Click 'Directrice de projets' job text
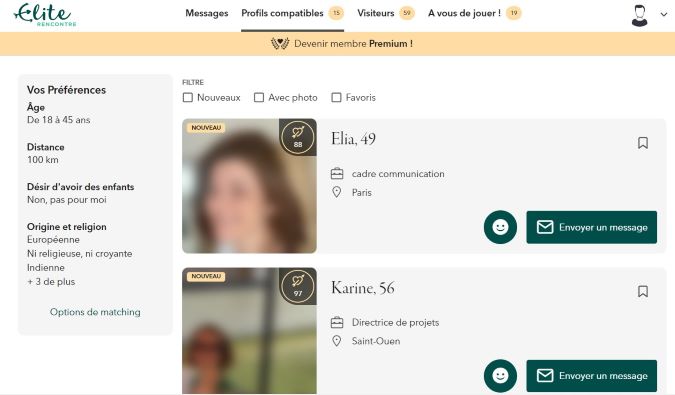Viewport: 675px width, 395px height. point(395,322)
